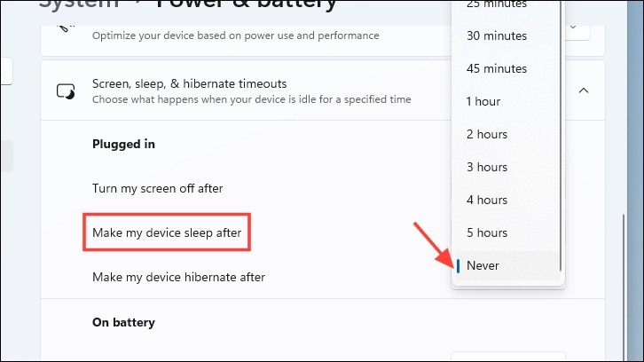This screenshot has width=644, height=362.
Task: Click the dropdown list's scrollbar
Action: pyautogui.click(x=561, y=136)
